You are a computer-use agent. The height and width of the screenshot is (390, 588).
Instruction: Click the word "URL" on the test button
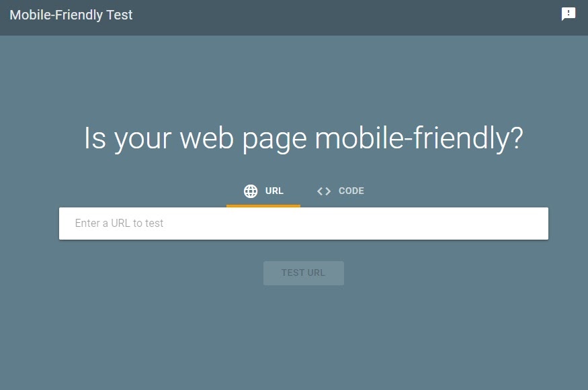pyautogui.click(x=316, y=273)
